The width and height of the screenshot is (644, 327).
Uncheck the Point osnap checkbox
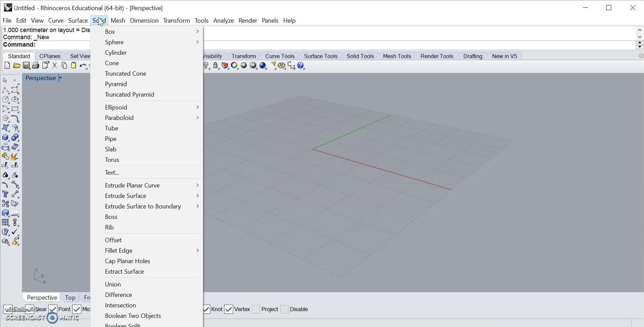pyautogui.click(x=53, y=309)
